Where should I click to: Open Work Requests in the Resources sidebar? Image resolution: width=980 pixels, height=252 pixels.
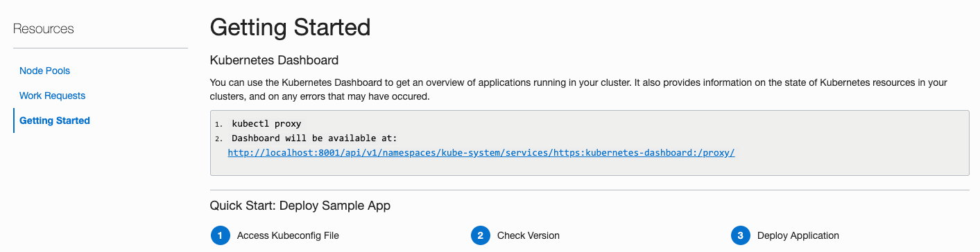click(52, 96)
